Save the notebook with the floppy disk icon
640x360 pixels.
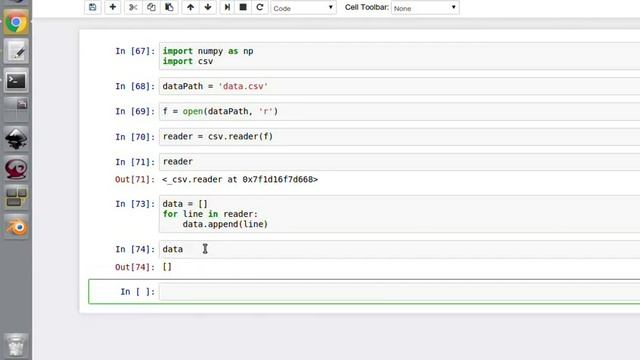tap(93, 7)
